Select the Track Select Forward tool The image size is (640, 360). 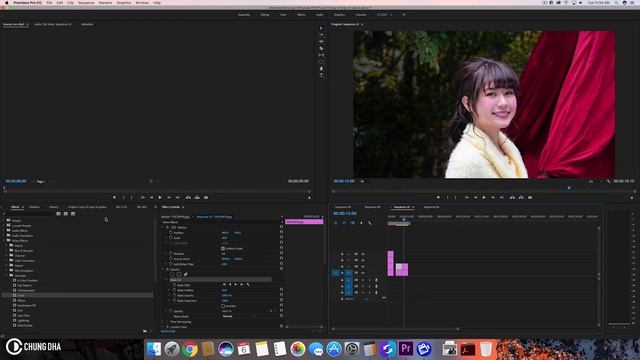tap(321, 35)
